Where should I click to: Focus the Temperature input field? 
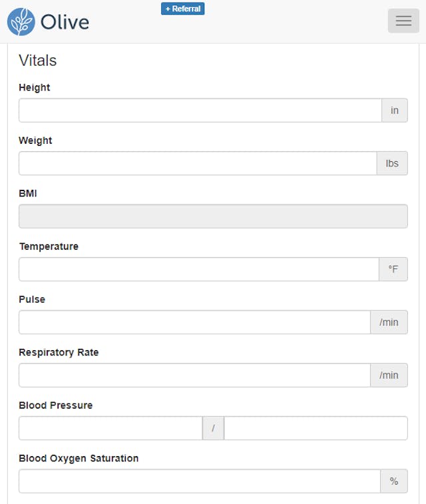(x=199, y=269)
